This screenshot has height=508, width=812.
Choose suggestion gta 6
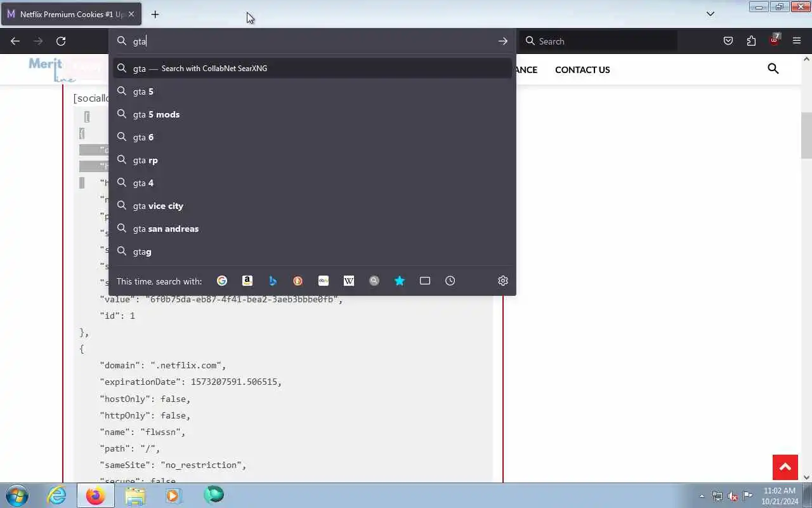[313, 137]
